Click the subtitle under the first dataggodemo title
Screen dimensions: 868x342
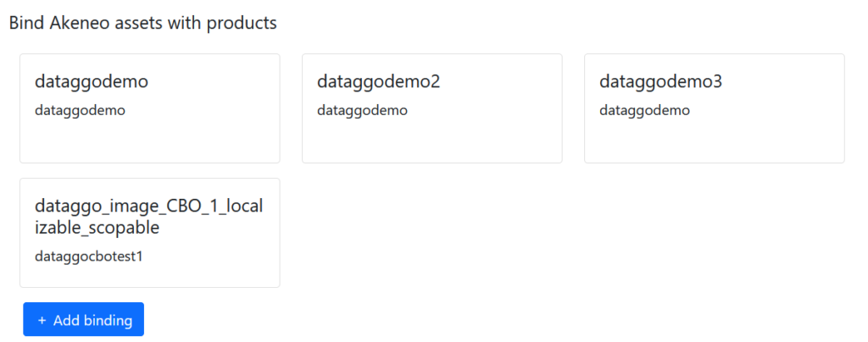(x=80, y=110)
